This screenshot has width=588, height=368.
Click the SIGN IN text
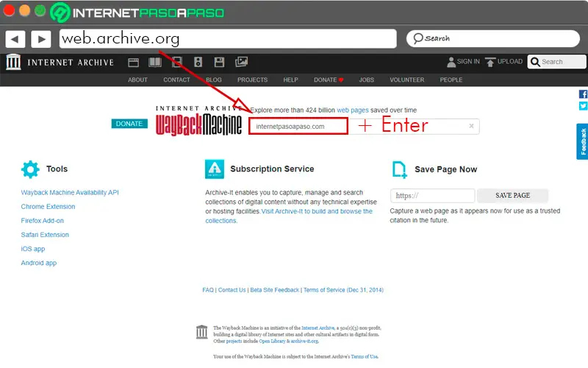468,62
